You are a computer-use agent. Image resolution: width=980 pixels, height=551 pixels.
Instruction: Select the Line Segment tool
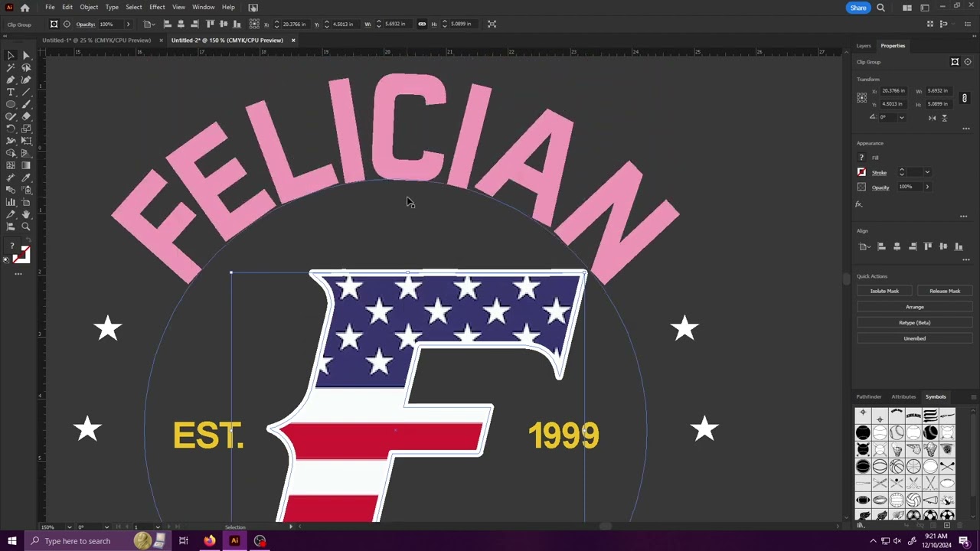point(26,92)
